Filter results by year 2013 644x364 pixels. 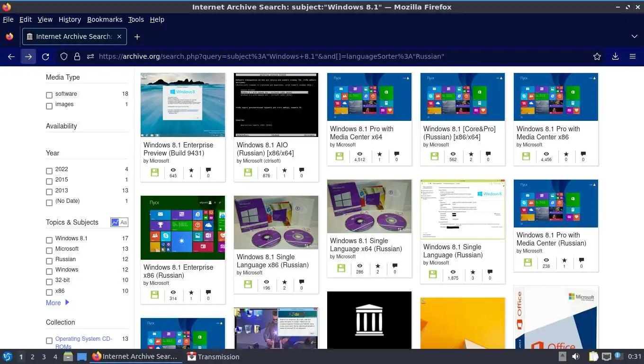click(49, 191)
